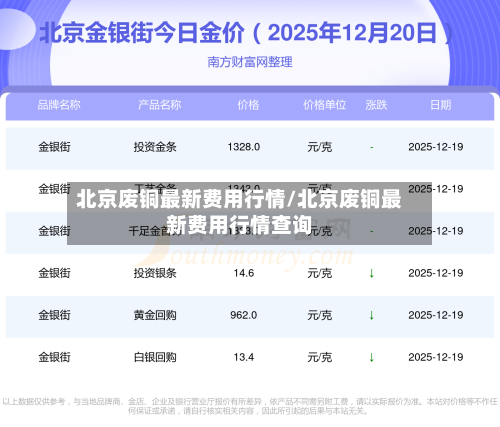
Task: Click the down arrow in 白银回购 row
Action: pos(372,357)
